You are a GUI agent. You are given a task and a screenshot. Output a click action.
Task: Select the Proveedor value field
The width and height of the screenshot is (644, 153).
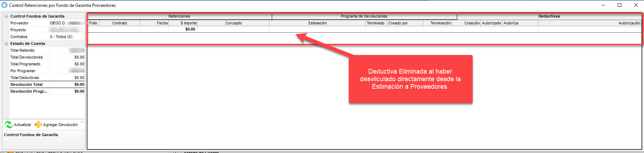[x=67, y=23]
